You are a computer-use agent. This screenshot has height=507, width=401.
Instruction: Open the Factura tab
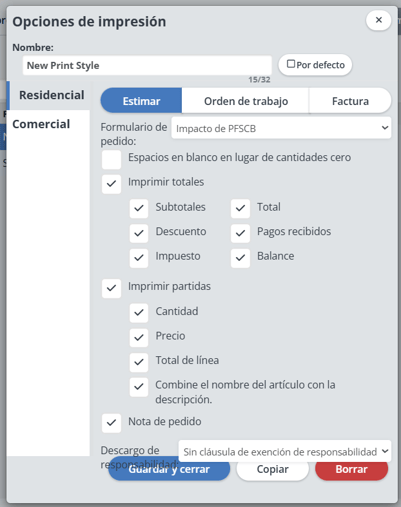(x=350, y=101)
